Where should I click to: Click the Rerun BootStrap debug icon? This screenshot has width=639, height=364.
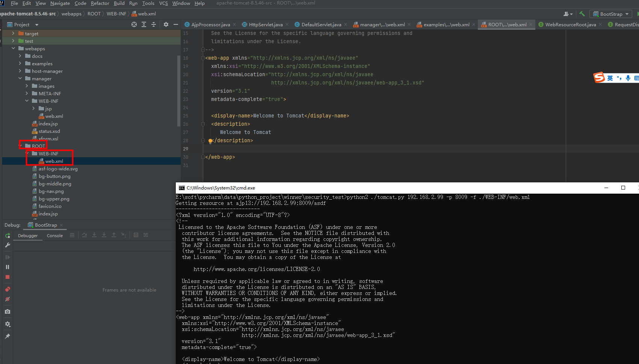pyautogui.click(x=8, y=235)
